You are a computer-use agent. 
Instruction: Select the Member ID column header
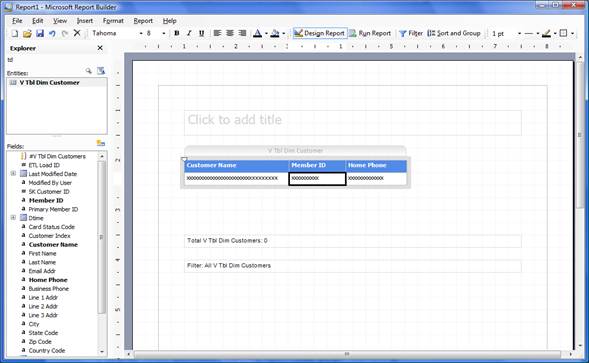[317, 165]
